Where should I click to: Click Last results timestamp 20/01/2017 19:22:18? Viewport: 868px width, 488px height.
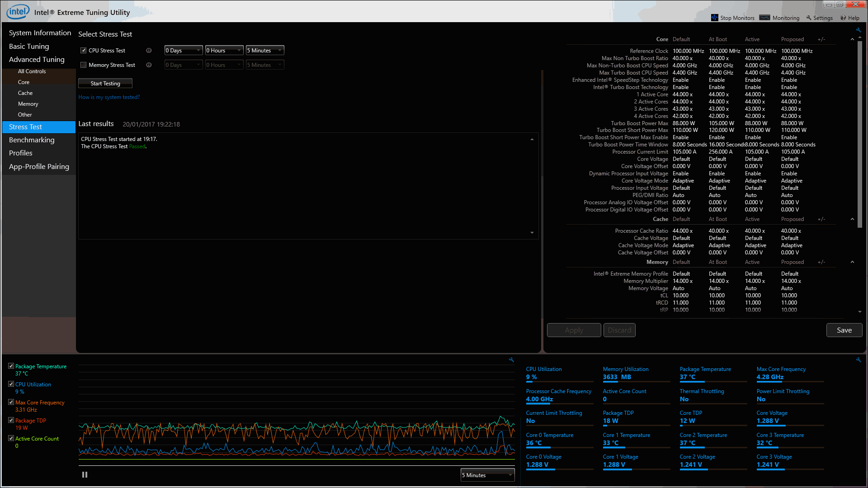pos(151,124)
